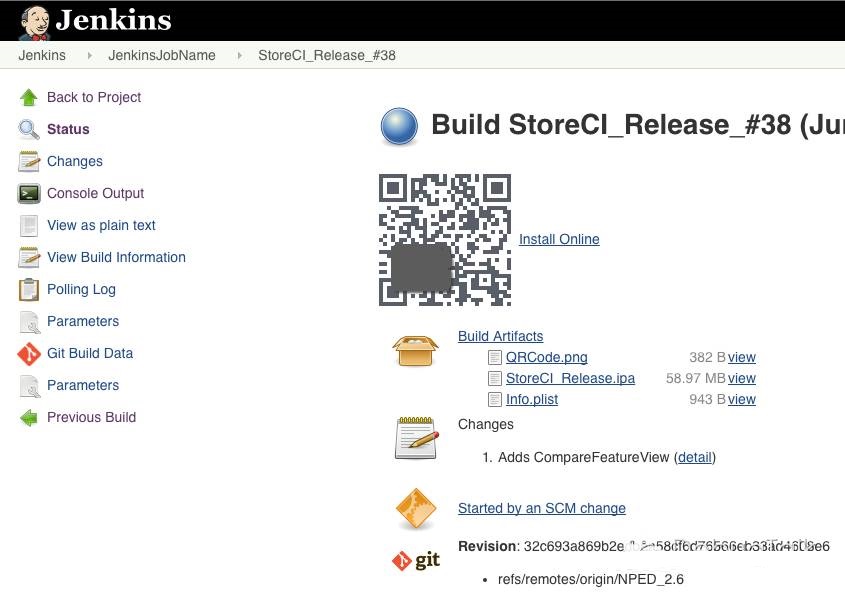The height and width of the screenshot is (595, 845).
Task: Click the Previous Build arrow icon
Action: [x=29, y=417]
